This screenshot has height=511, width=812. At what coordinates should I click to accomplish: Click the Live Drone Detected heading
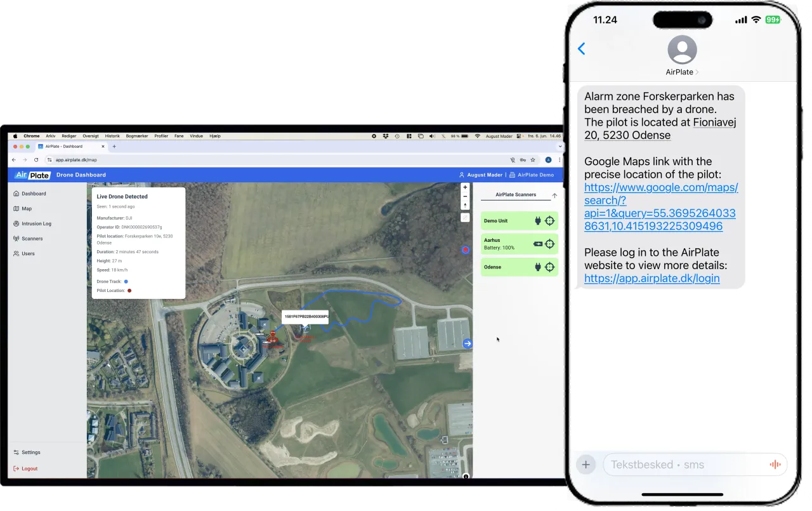tap(122, 197)
